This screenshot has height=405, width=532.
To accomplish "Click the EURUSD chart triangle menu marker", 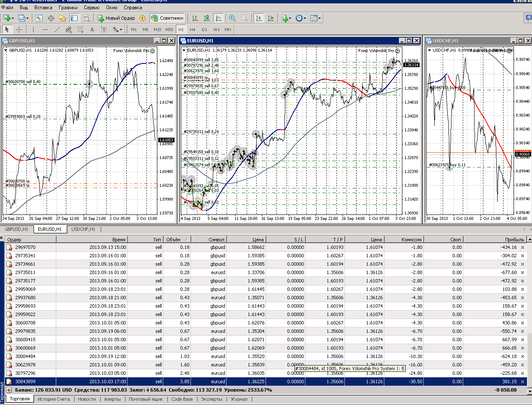I will click(184, 50).
